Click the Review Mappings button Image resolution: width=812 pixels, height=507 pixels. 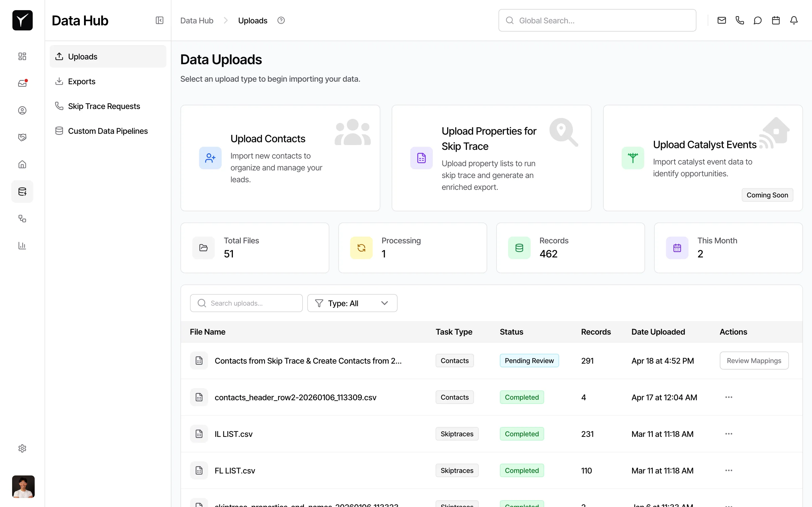point(754,361)
